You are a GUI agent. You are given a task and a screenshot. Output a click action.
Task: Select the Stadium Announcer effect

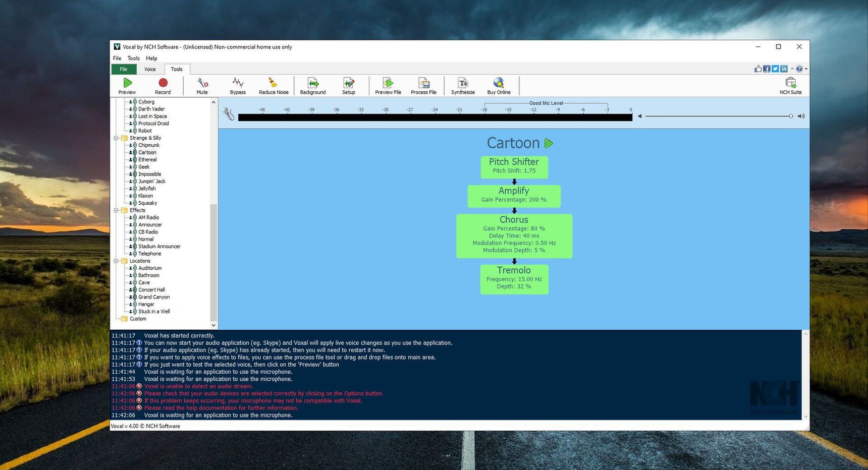pyautogui.click(x=159, y=246)
